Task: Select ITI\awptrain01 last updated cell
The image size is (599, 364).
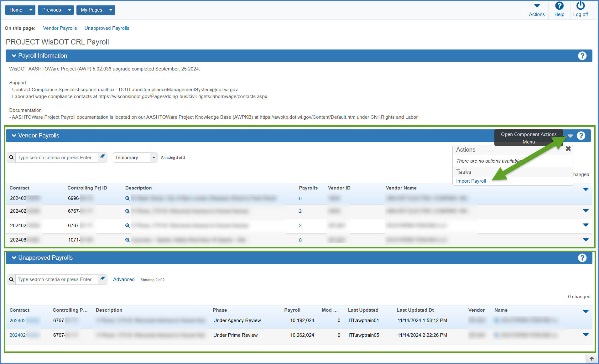Action: 364,320
